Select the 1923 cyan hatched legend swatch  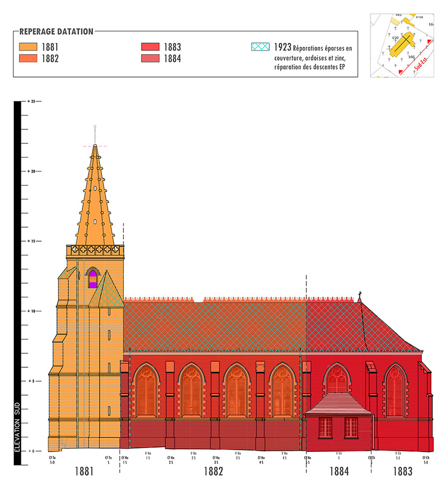tap(261, 47)
